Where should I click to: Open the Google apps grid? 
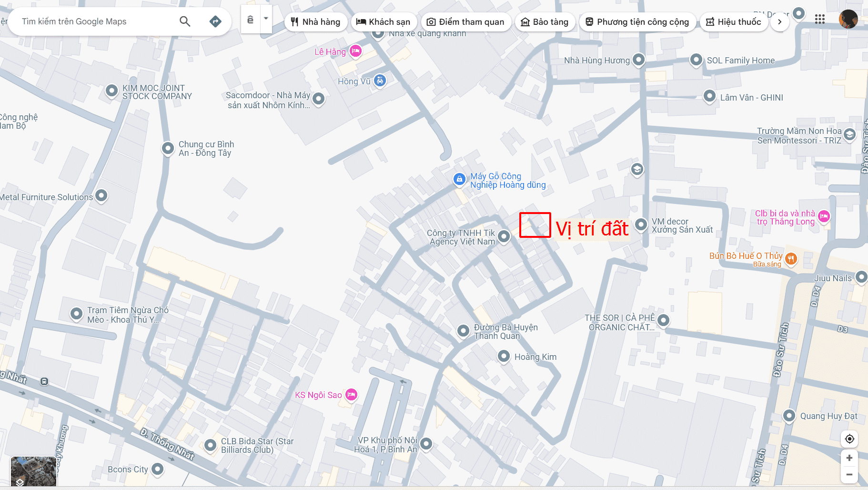click(819, 19)
